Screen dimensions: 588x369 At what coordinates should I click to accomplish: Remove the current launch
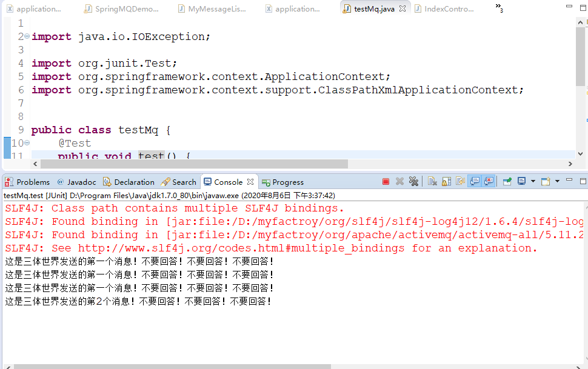[x=399, y=181]
